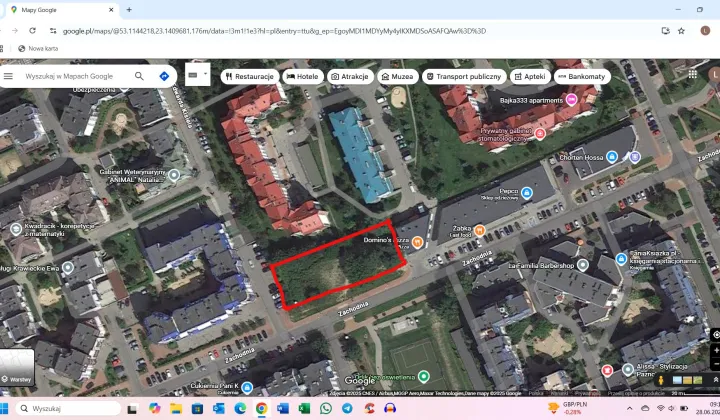The image size is (720, 420).
Task: Open Excel from the taskbar
Action: pos(304,409)
